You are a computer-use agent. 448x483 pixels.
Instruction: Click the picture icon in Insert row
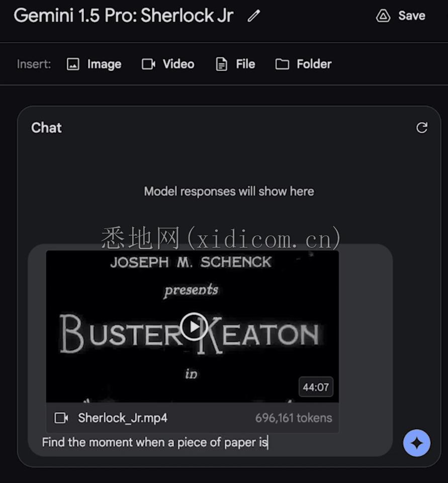73,64
